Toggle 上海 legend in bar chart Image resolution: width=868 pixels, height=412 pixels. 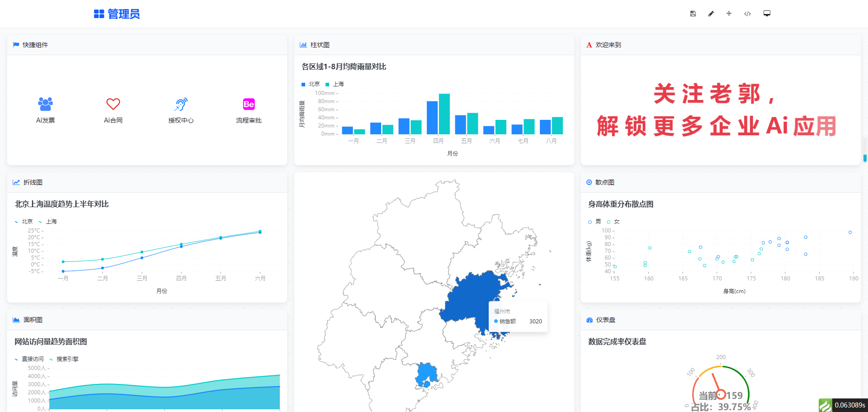tap(335, 84)
